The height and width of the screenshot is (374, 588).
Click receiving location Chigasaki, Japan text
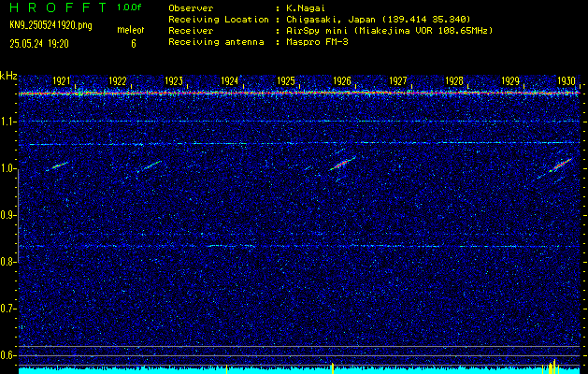tap(379, 20)
